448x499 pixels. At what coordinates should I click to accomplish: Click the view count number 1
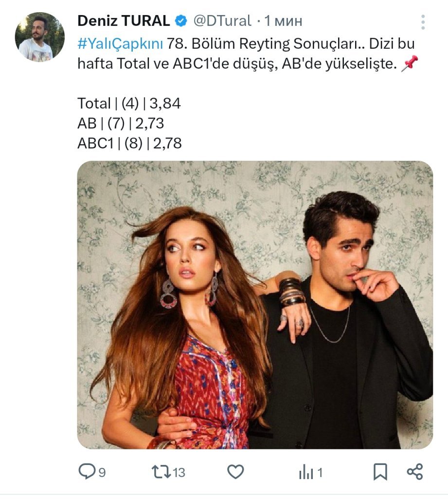(320, 472)
